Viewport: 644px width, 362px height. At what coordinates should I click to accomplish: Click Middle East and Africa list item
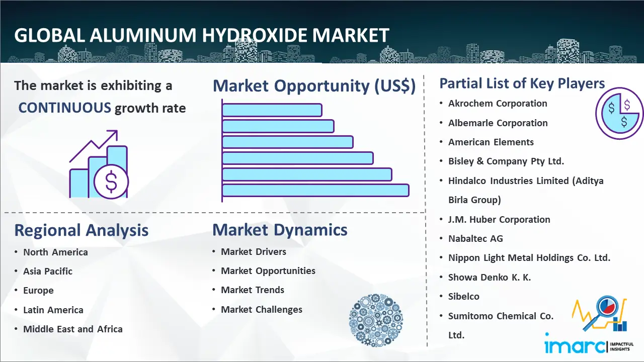[x=72, y=329]
